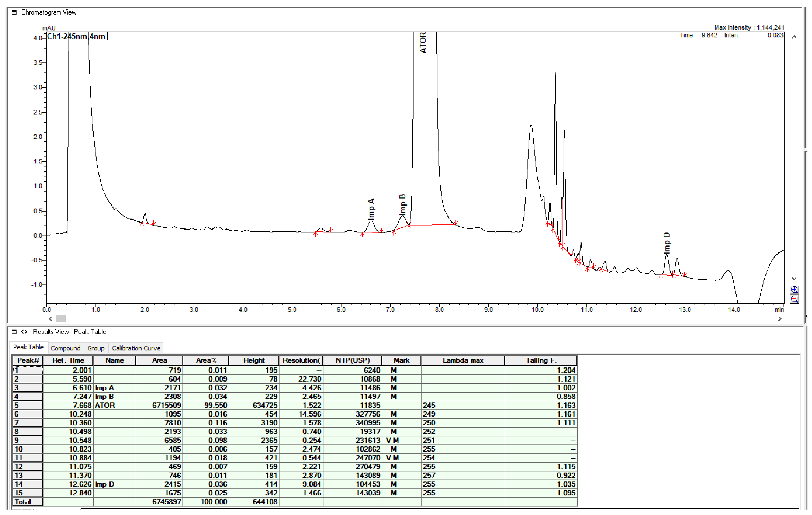Switch to the Compound tab

(x=65, y=348)
